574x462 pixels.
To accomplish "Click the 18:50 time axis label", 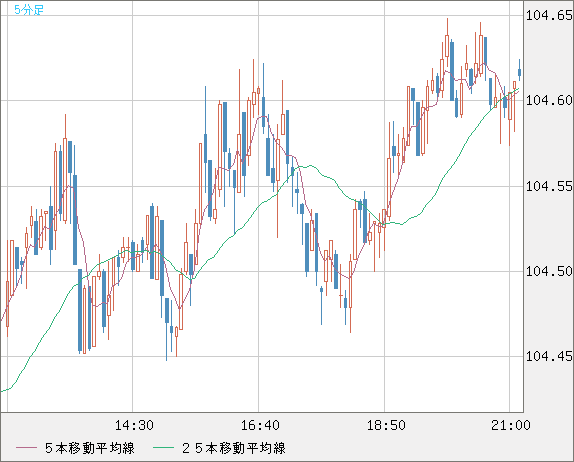I will point(386,425).
